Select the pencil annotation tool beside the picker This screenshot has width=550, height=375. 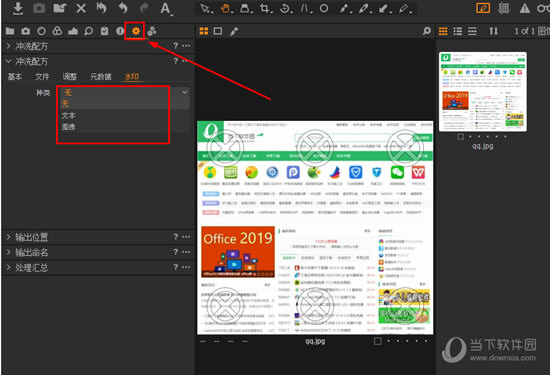point(365,8)
